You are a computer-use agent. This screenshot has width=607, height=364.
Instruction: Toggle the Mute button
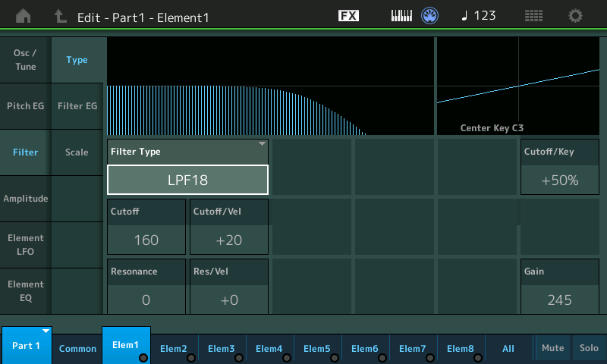552,348
